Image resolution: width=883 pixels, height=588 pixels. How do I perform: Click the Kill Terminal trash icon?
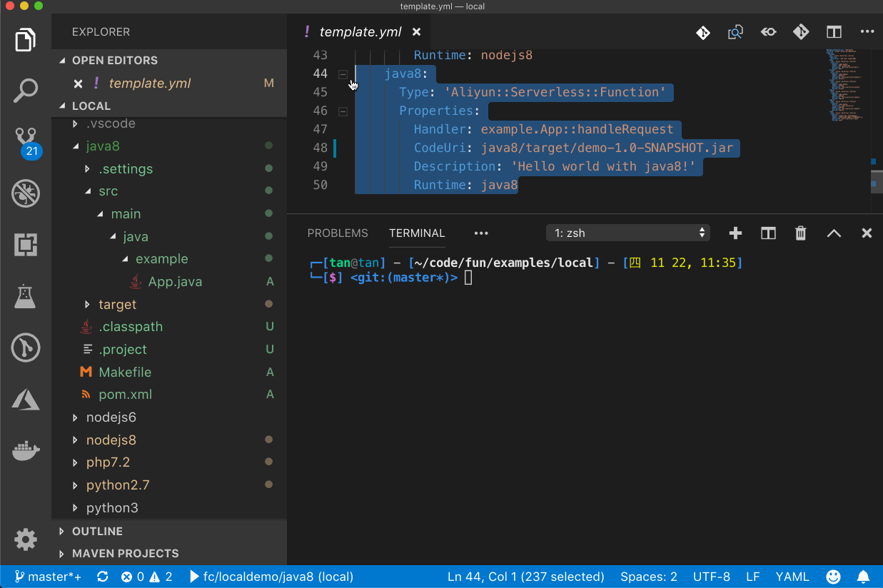click(800, 233)
